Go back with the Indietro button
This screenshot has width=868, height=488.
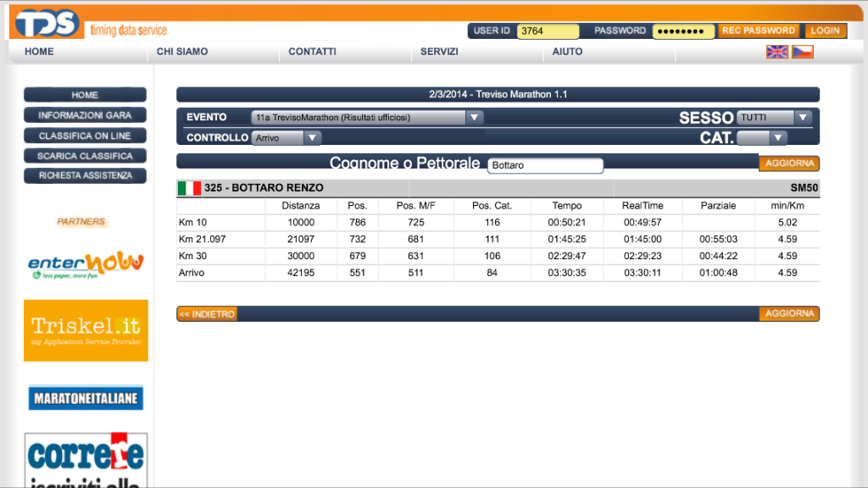[x=207, y=314]
